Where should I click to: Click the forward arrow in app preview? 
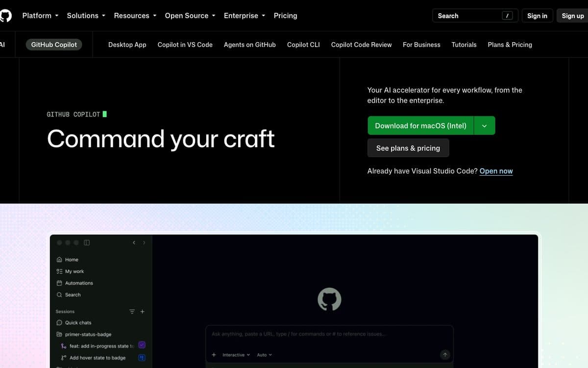(x=144, y=243)
